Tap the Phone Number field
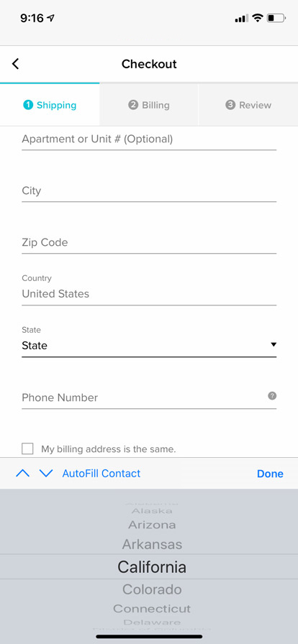Viewport: 298px width, 644px height. pos(149,397)
